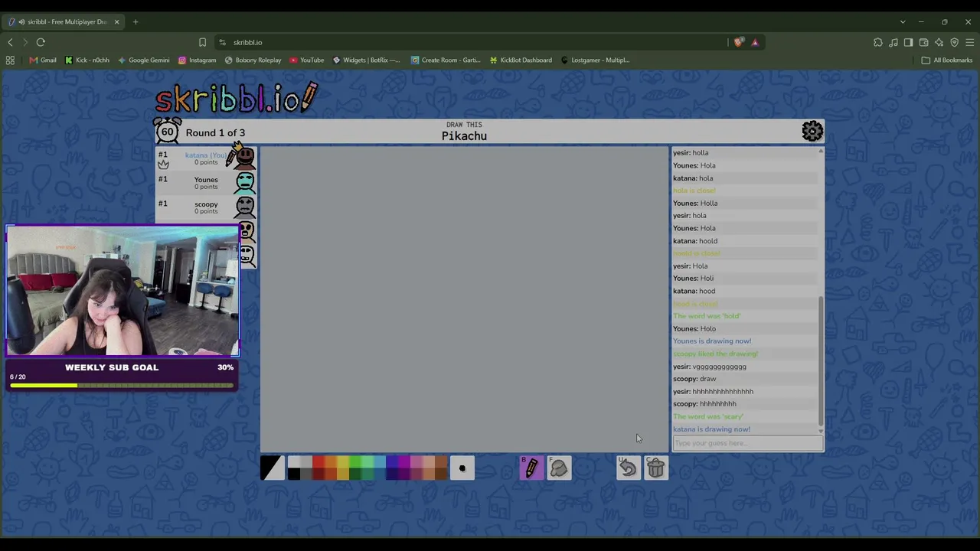Open a new browser tab
The image size is (980, 551).
pos(136,21)
